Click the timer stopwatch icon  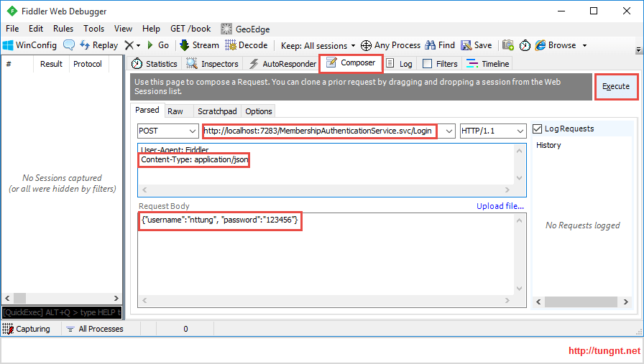tap(525, 45)
